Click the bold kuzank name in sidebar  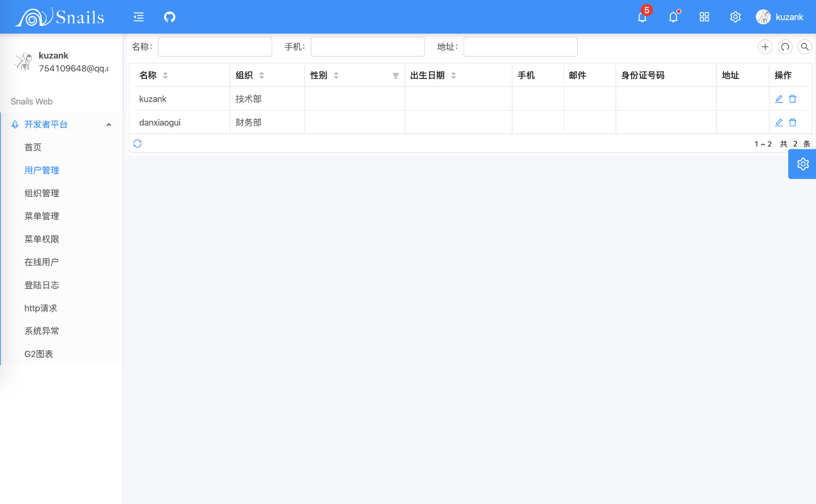pos(54,56)
